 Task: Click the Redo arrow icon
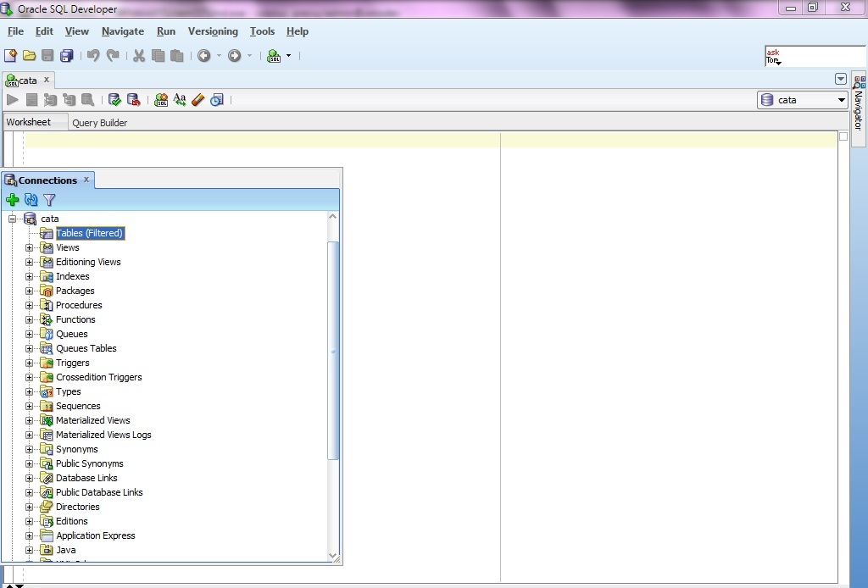coord(113,55)
